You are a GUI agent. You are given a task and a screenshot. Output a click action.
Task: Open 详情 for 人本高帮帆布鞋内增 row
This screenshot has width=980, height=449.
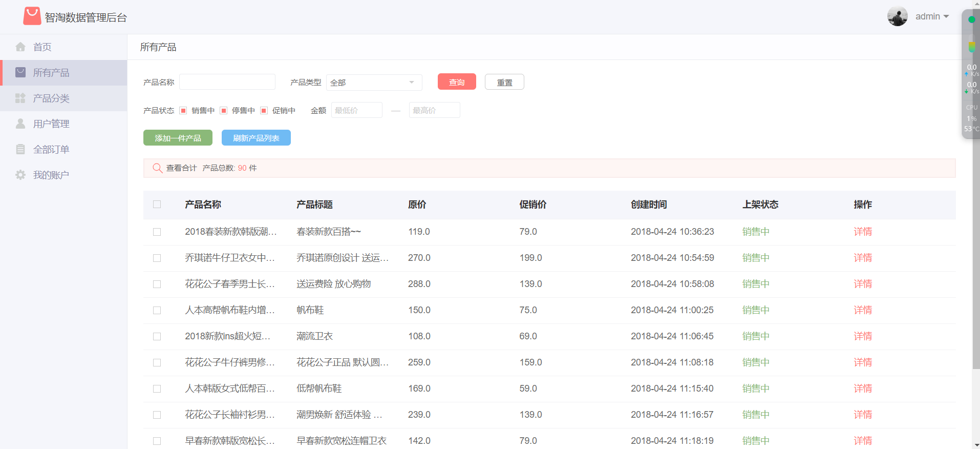[863, 310]
